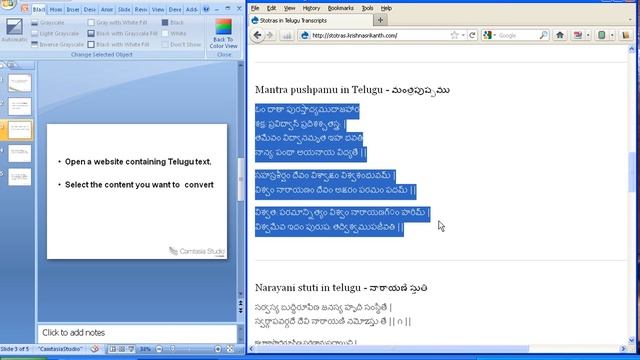Go forward with Firefox forward arrow
This screenshot has height=360, width=640.
(x=270, y=36)
